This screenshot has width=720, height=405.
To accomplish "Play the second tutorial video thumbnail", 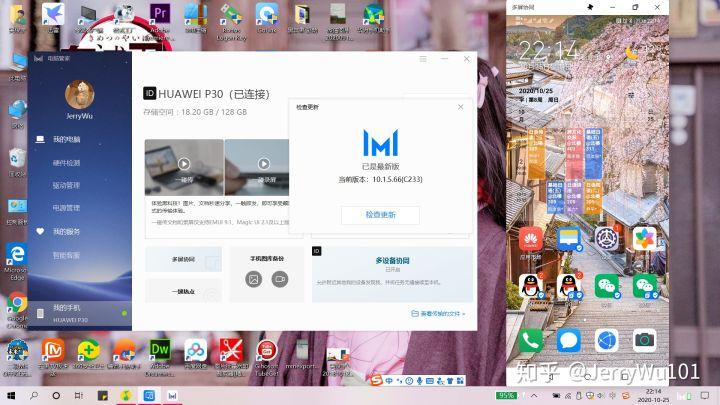I will point(264,164).
